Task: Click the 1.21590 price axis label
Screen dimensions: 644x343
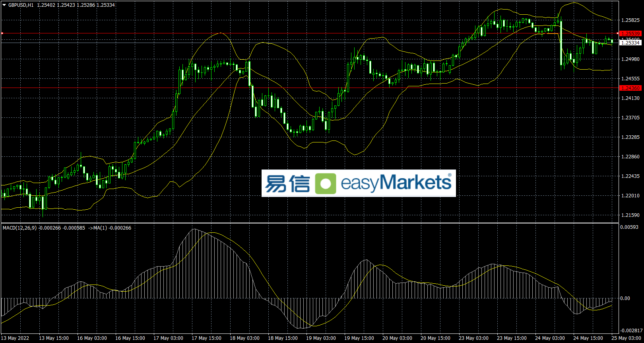Action: click(x=630, y=215)
